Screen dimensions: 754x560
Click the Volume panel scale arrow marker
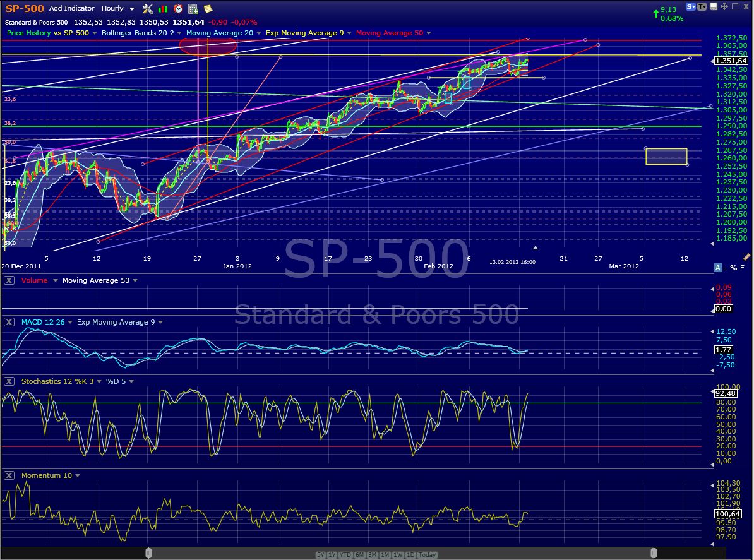(713, 289)
